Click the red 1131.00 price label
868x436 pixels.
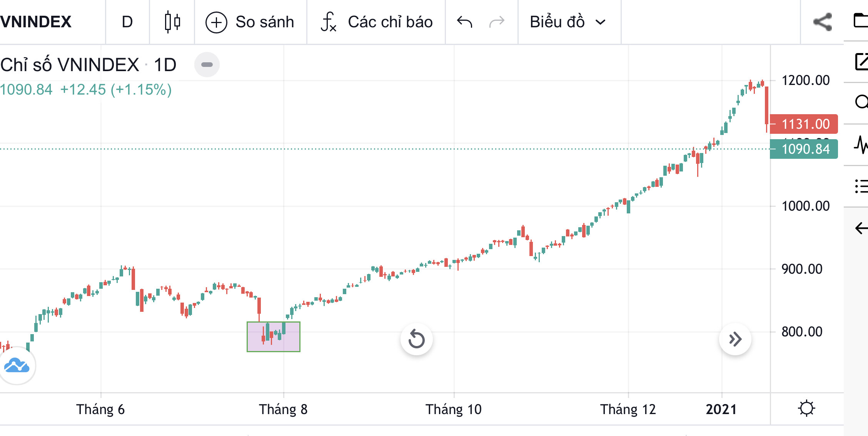[804, 124]
